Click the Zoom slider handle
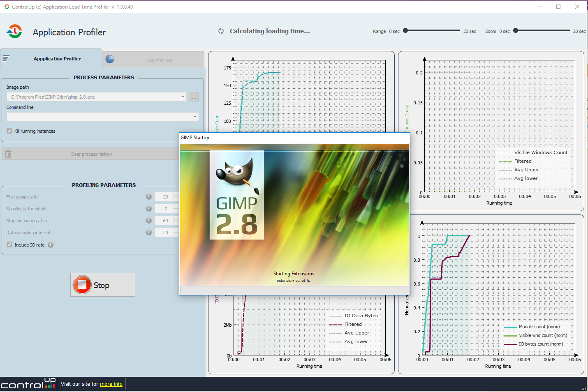This screenshot has height=392, width=588. [516, 30]
